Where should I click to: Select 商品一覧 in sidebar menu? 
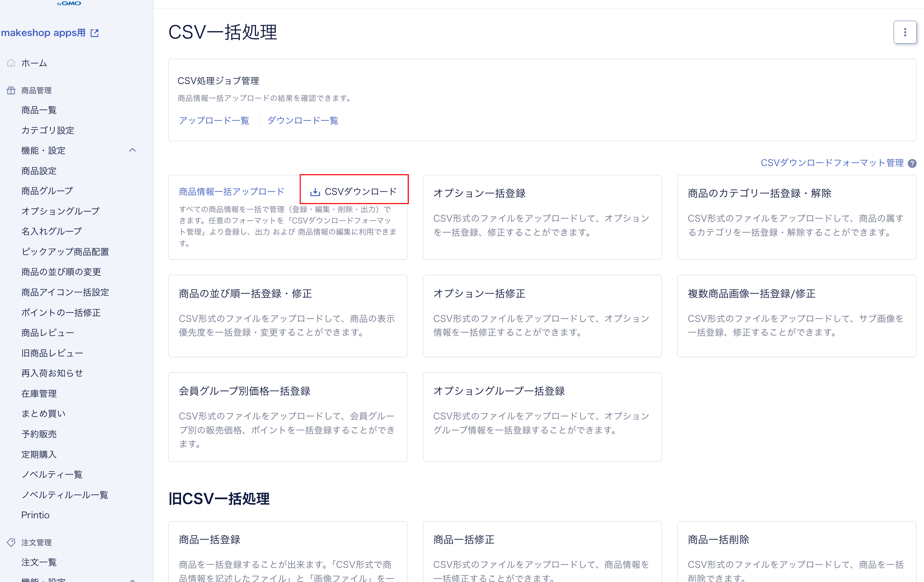point(39,110)
